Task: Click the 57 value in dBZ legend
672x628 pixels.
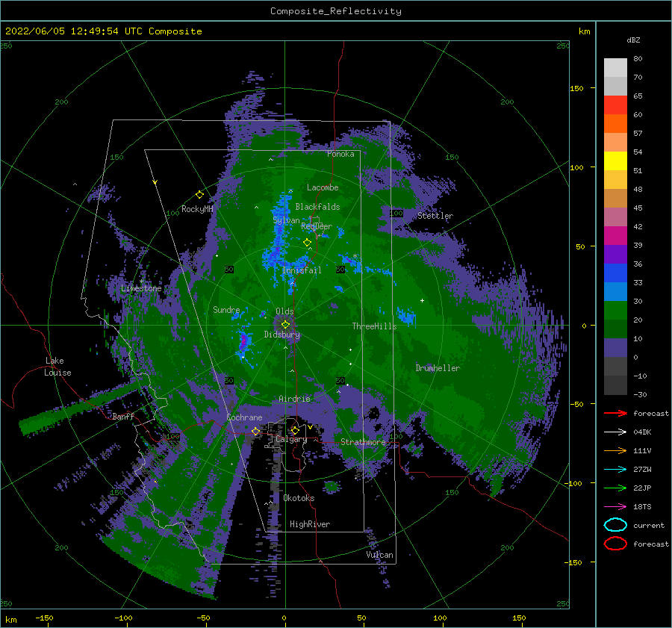Action: pos(638,134)
